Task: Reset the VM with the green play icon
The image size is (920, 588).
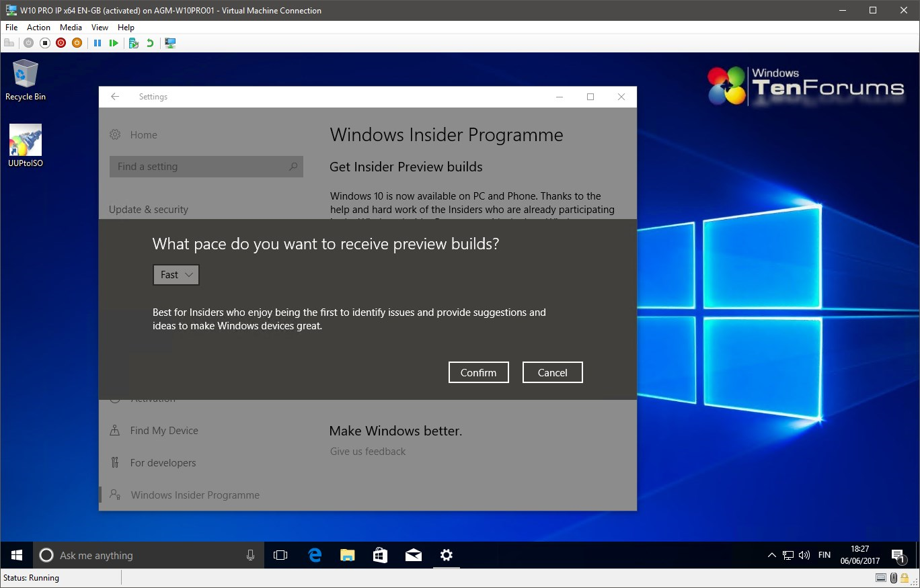Action: (x=114, y=43)
